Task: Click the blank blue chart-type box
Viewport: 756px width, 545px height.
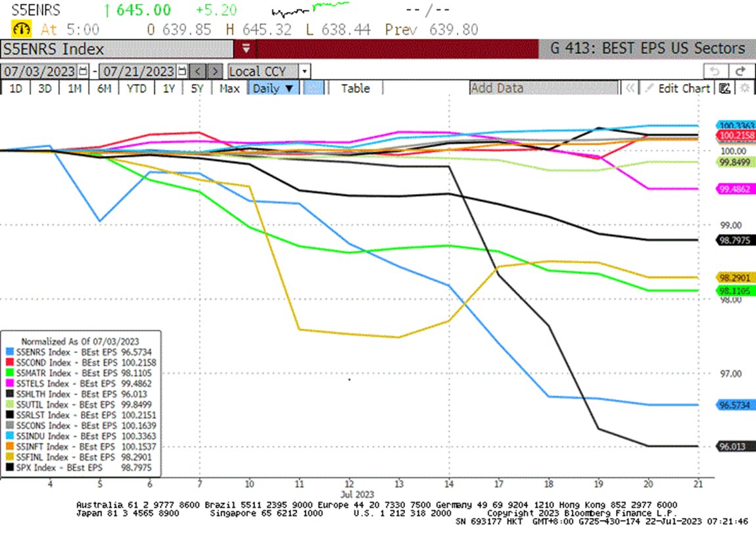Action: point(314,88)
